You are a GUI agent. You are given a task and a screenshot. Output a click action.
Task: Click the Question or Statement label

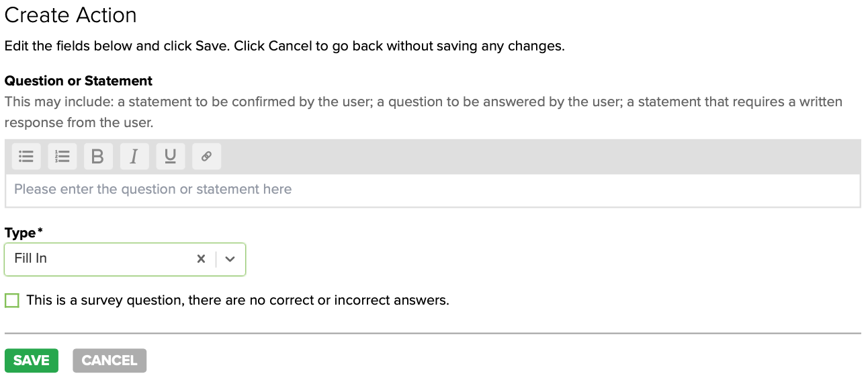[x=79, y=81]
